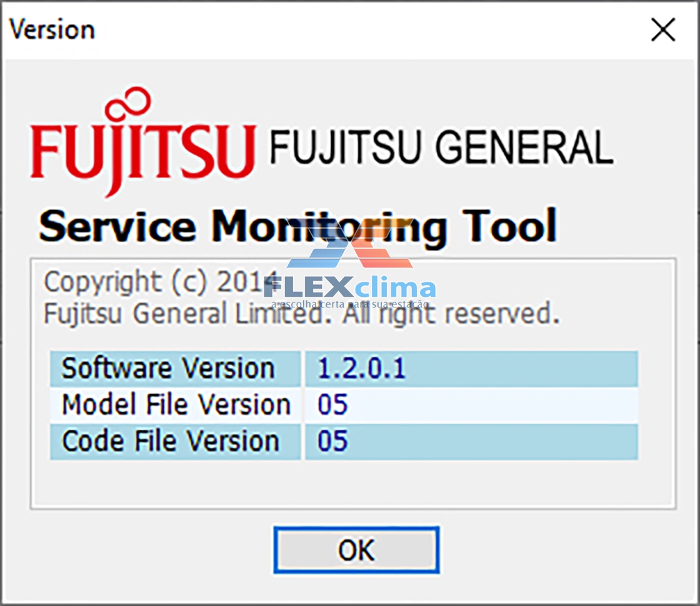Click the Service Monitoring Tool heading

click(x=297, y=227)
